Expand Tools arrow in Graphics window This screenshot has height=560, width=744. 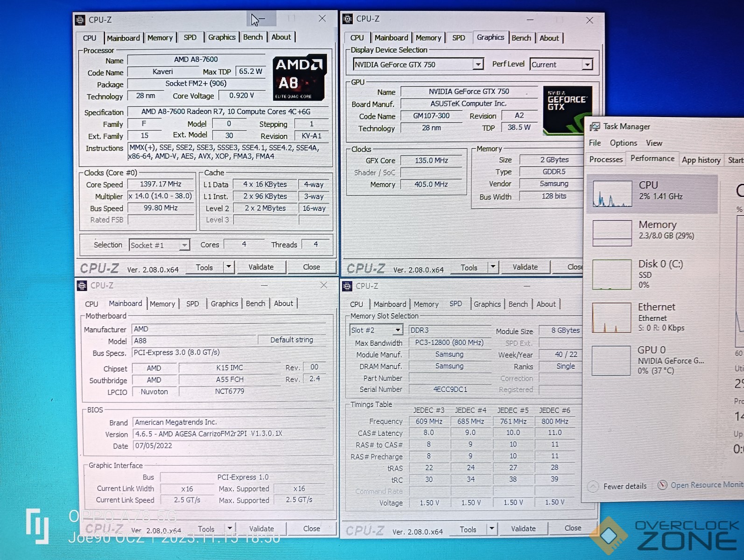[493, 267]
